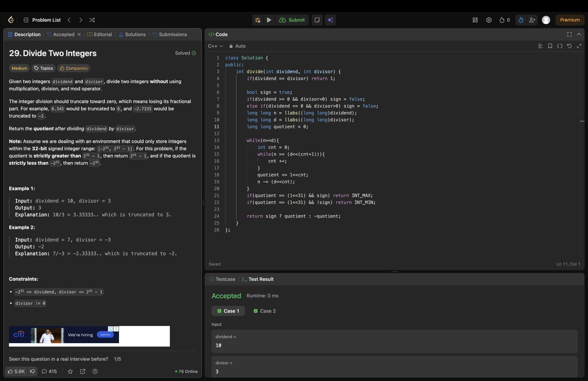The width and height of the screenshot is (588, 381).
Task: Click the AI sparkles assistant icon
Action: (x=330, y=20)
